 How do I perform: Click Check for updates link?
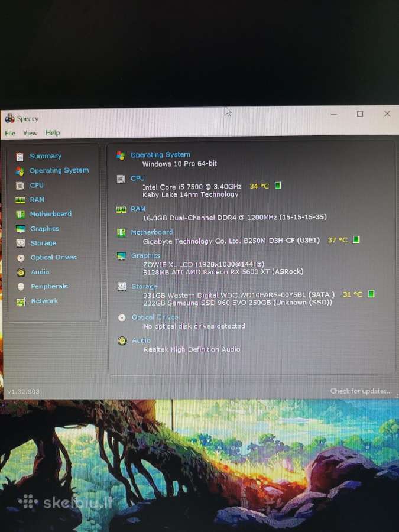pyautogui.click(x=361, y=391)
